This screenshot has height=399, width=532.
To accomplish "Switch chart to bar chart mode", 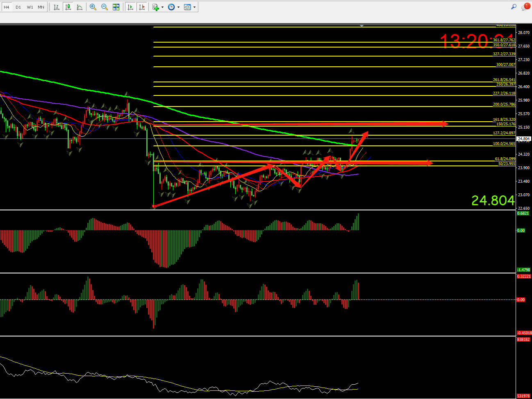I will [x=57, y=7].
